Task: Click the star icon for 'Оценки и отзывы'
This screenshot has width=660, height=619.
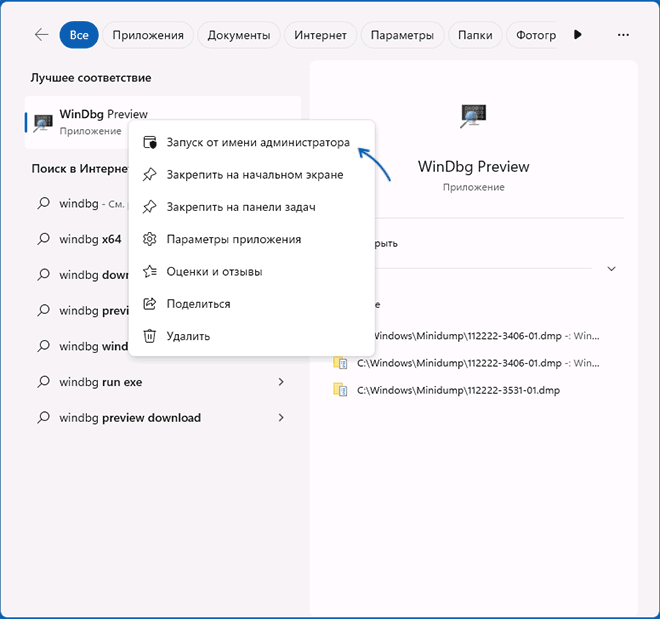Action: click(x=150, y=271)
